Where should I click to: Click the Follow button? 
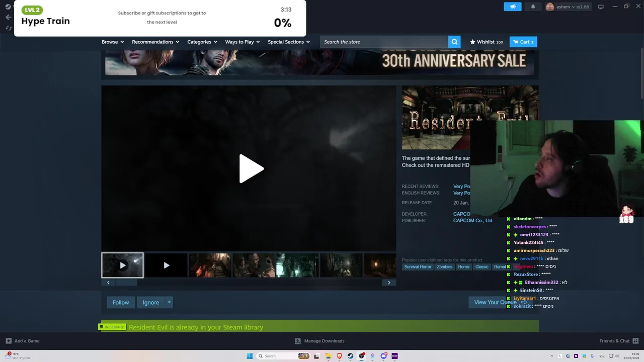121,302
